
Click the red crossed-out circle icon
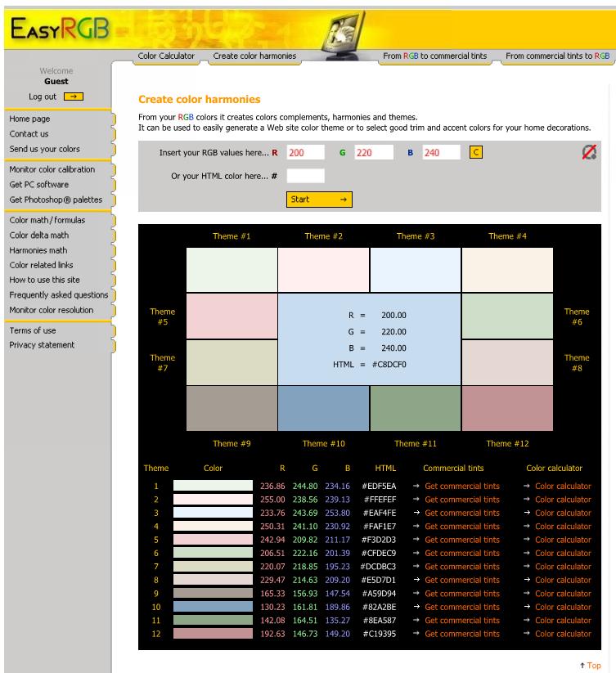(588, 152)
